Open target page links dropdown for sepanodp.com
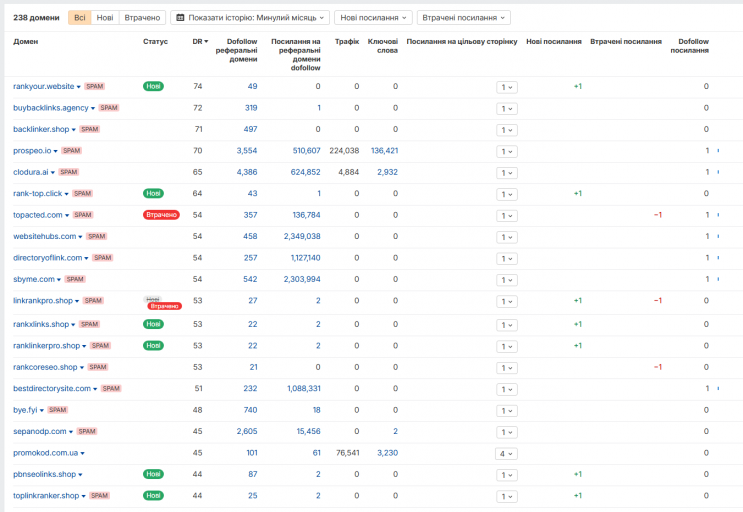The width and height of the screenshot is (743, 512). coord(507,432)
